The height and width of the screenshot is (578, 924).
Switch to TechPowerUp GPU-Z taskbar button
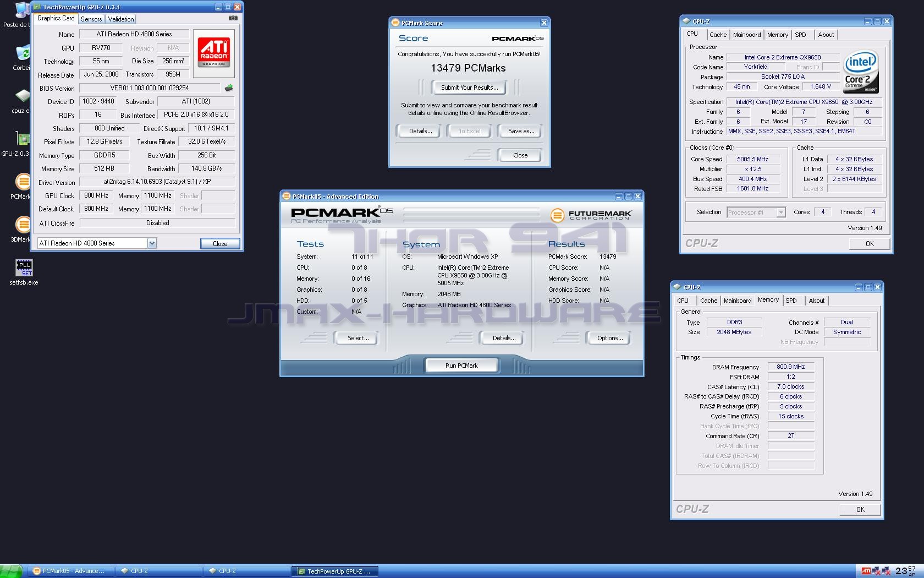coord(335,571)
